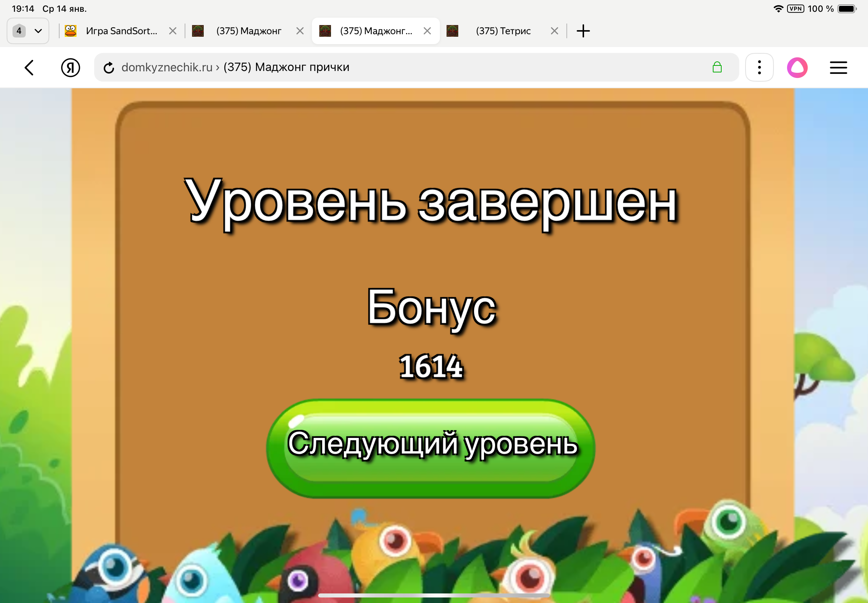Launch the Alice assistant
The width and height of the screenshot is (868, 603).
point(798,67)
